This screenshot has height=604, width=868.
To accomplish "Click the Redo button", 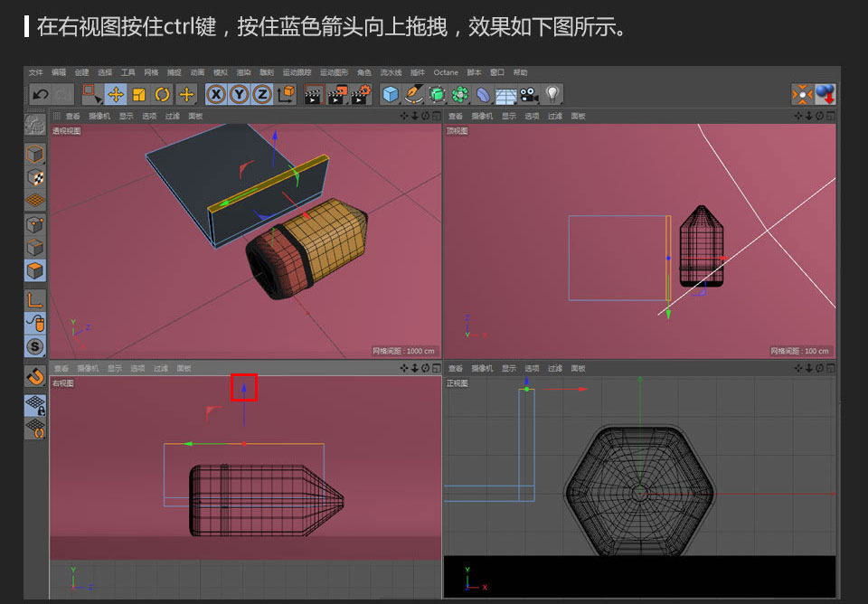I will 63,94.
